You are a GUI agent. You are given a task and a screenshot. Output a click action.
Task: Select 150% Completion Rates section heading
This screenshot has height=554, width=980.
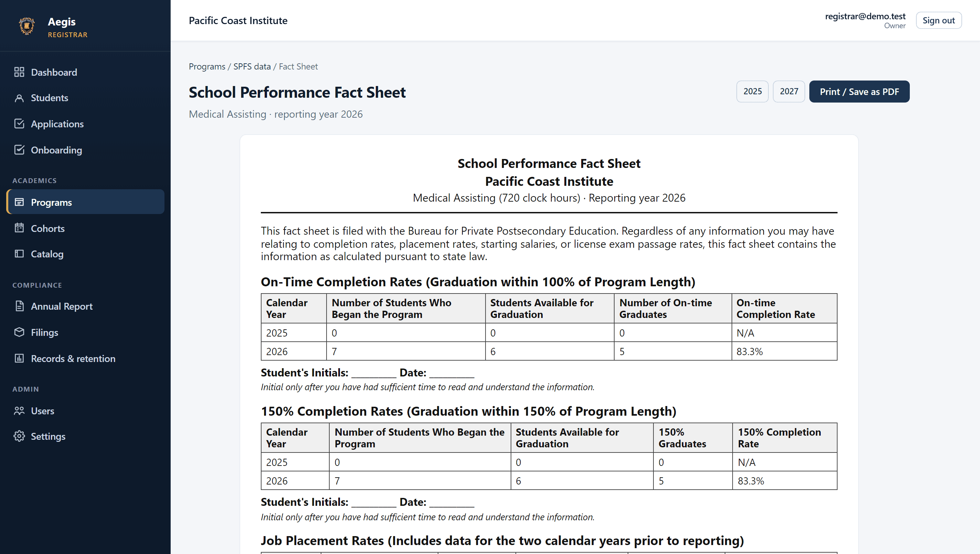[x=468, y=411]
